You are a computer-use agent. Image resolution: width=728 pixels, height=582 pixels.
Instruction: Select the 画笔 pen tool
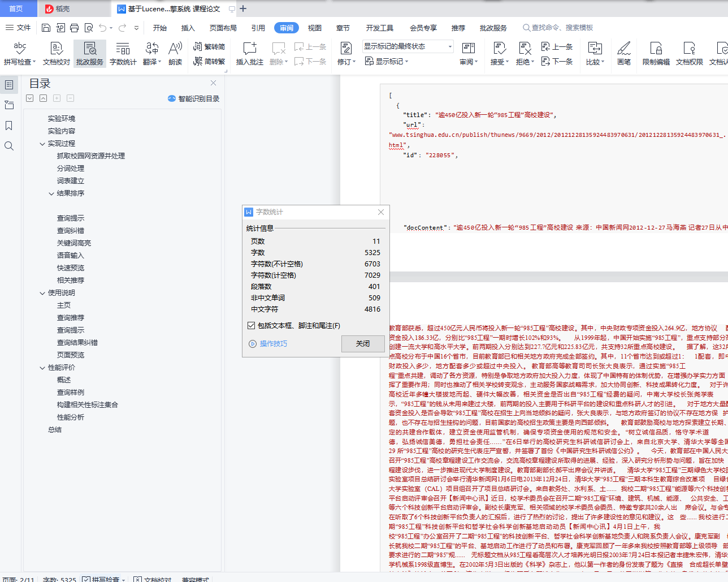point(624,54)
